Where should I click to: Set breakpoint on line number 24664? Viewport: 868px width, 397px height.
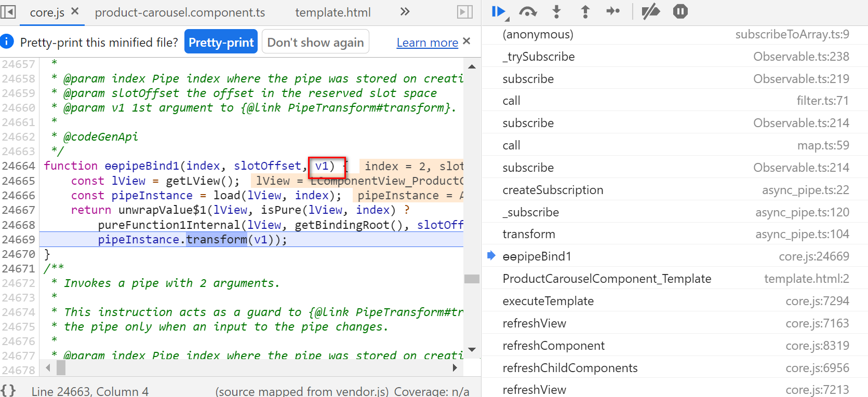(x=19, y=166)
